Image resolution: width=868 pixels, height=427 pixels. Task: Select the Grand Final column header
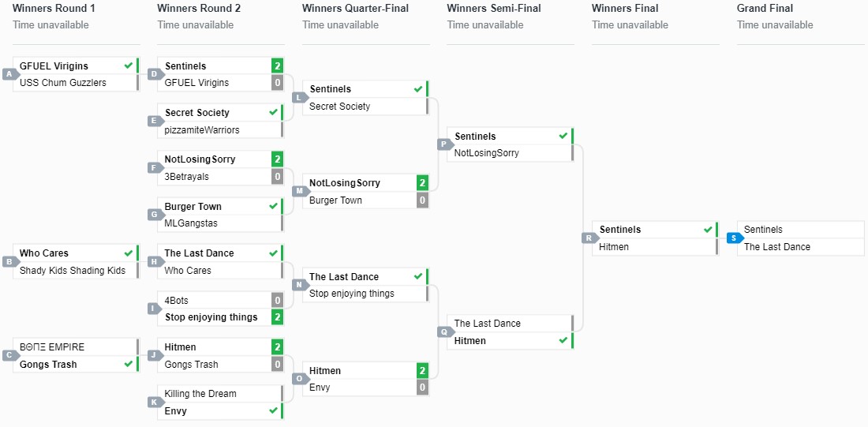pyautogui.click(x=765, y=9)
